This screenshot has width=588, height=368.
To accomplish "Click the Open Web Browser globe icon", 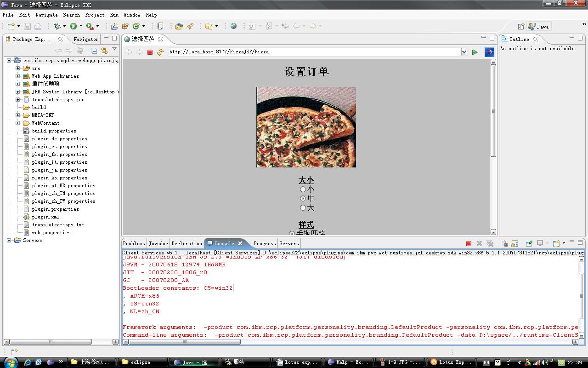I will coord(233,27).
